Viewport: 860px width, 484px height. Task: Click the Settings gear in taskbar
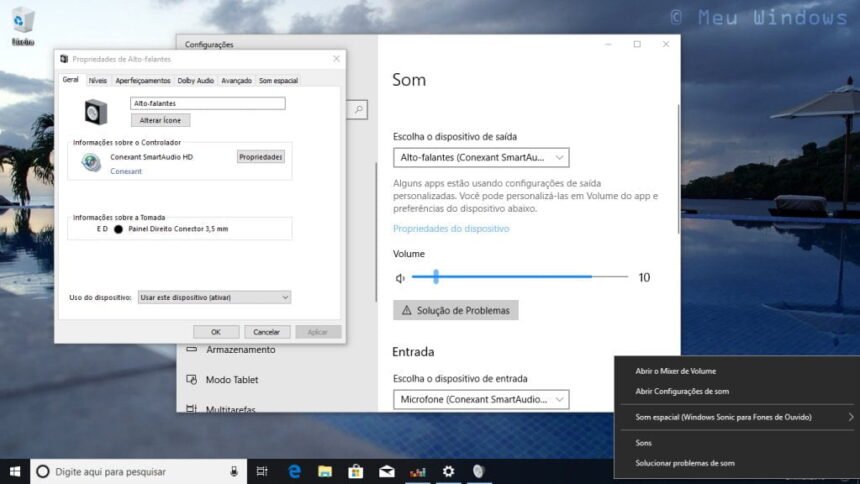(x=448, y=471)
